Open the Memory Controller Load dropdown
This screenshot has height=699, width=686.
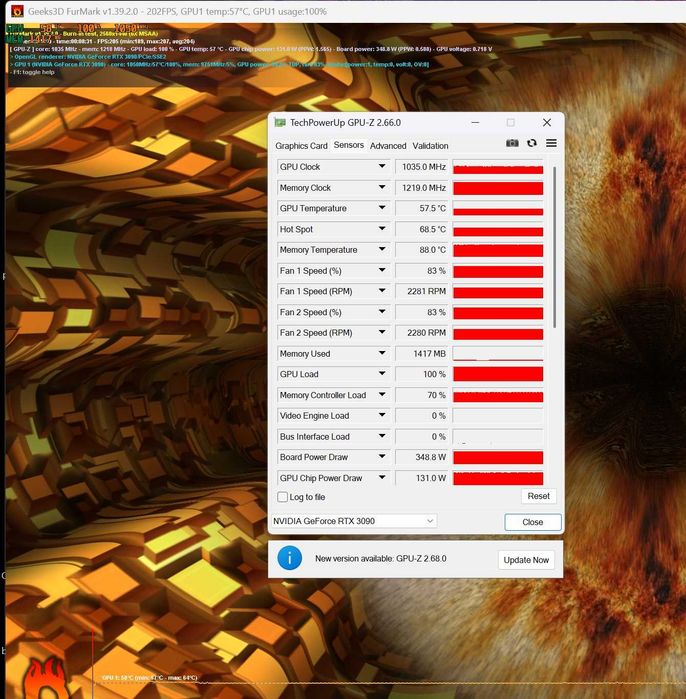click(x=382, y=395)
